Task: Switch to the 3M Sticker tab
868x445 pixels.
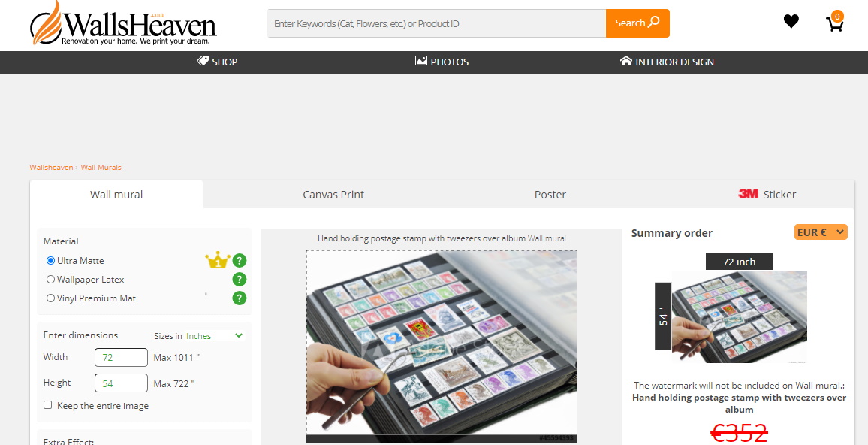Action: coord(767,195)
